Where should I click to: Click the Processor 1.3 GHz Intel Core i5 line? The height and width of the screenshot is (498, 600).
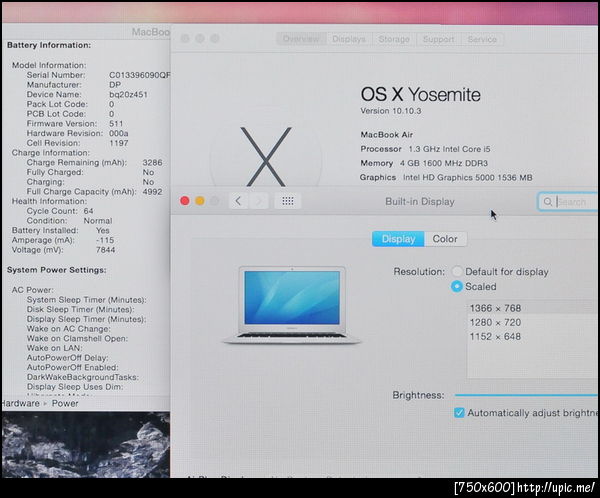[425, 149]
